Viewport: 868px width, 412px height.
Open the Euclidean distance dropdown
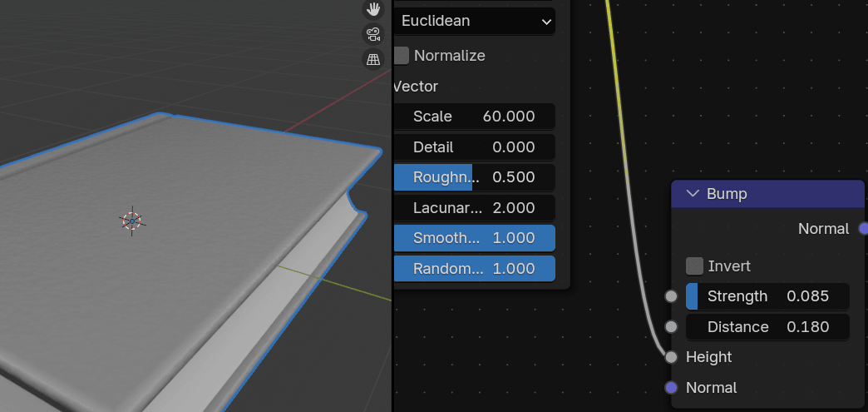pyautogui.click(x=474, y=21)
